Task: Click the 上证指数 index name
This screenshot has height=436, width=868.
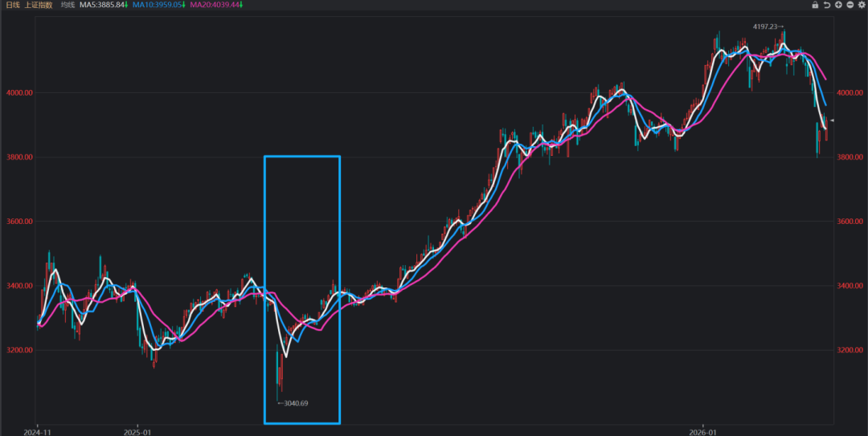Action: (39, 5)
